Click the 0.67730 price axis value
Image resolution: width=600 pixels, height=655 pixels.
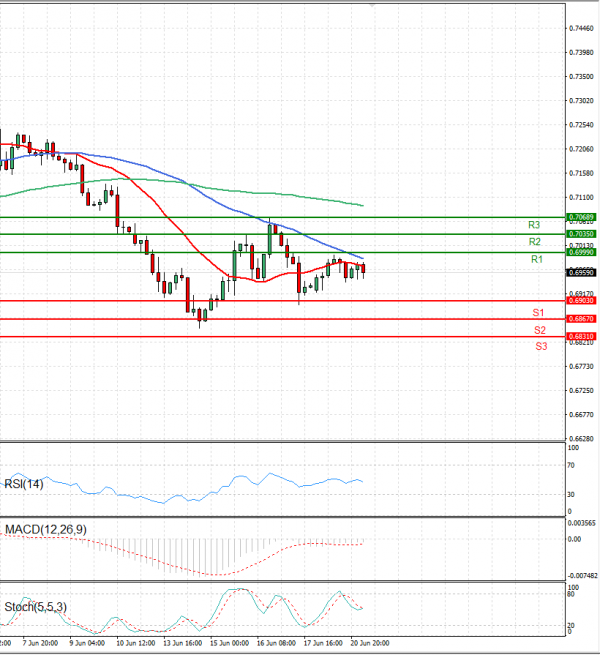pyautogui.click(x=581, y=367)
